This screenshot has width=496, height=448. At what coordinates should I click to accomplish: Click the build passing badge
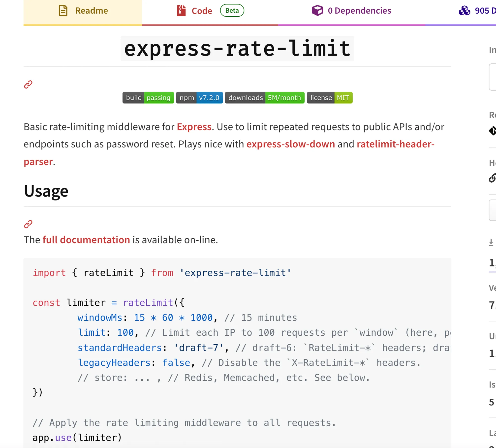(x=148, y=98)
